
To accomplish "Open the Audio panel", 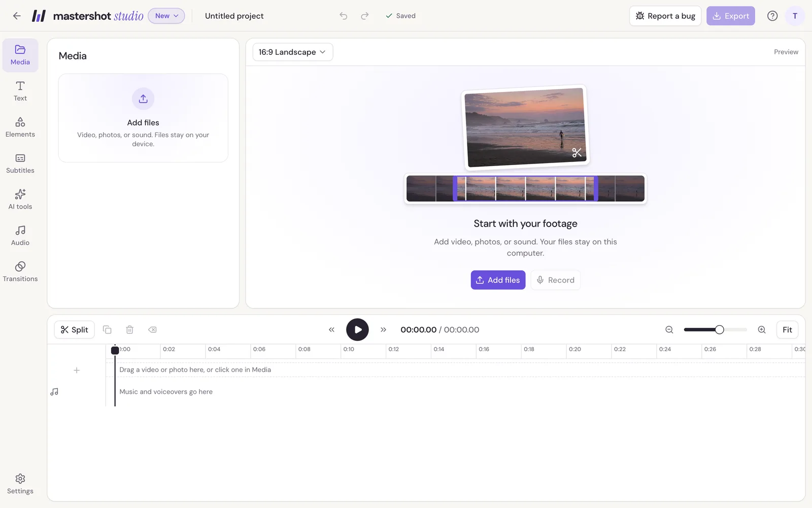I will click(x=20, y=236).
